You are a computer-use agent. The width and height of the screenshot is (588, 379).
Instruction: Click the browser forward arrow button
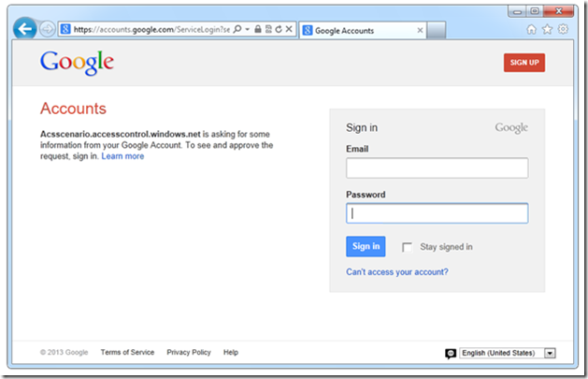[x=48, y=29]
